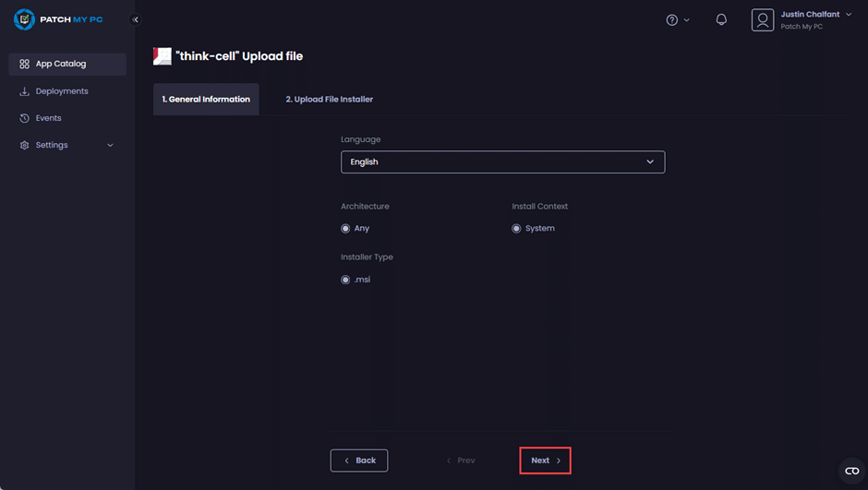
Task: Open Deployments in the sidebar
Action: (x=62, y=91)
